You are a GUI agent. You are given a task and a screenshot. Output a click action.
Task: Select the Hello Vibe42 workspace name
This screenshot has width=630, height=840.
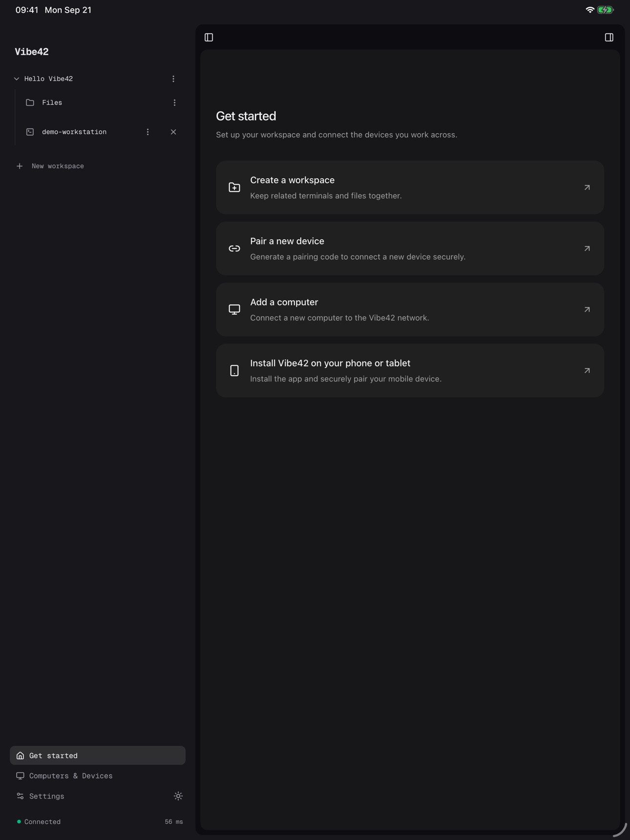pyautogui.click(x=48, y=79)
